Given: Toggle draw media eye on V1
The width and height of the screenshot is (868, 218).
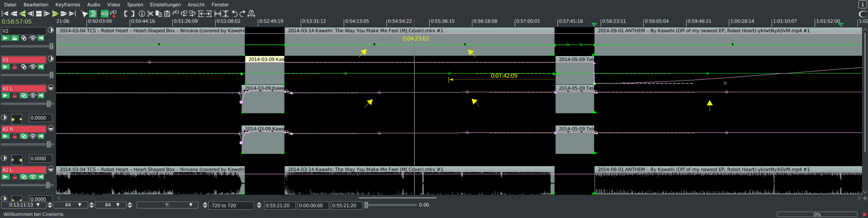Looking at the screenshot, I should pos(33,67).
